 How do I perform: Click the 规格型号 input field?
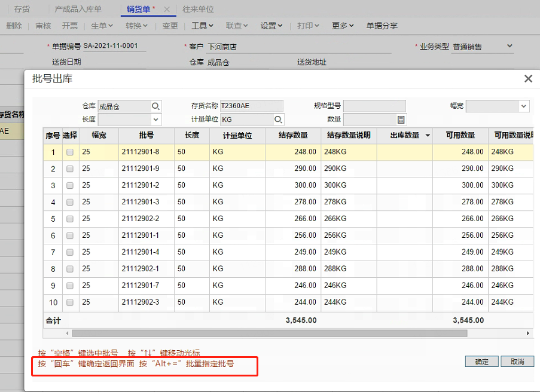pyautogui.click(x=375, y=106)
